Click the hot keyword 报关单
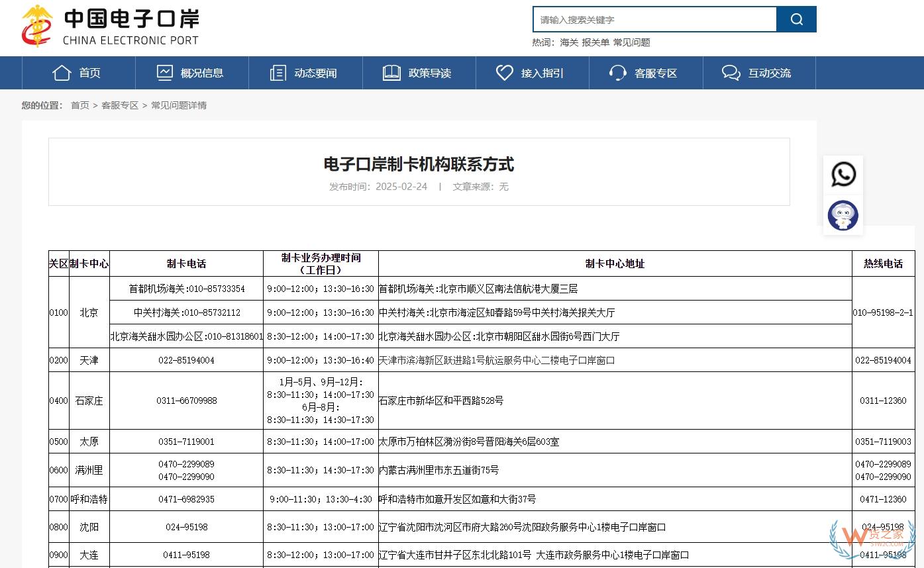 595,42
